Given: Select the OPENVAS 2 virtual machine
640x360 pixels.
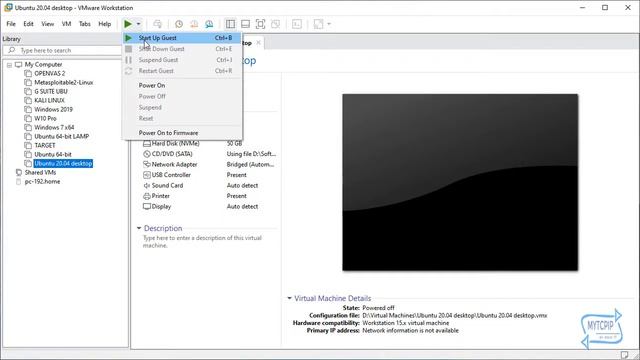Looking at the screenshot, I should click(x=49, y=73).
